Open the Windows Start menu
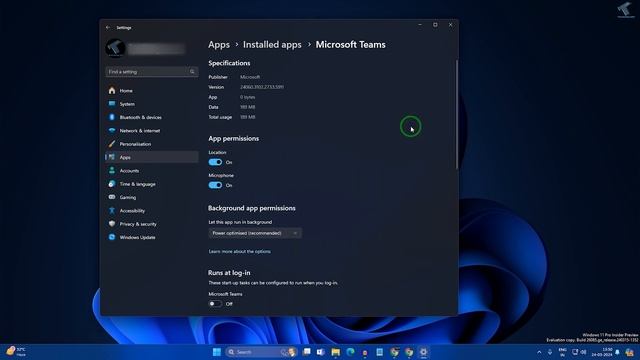Screen dimensions: 640x360 [x=217, y=352]
